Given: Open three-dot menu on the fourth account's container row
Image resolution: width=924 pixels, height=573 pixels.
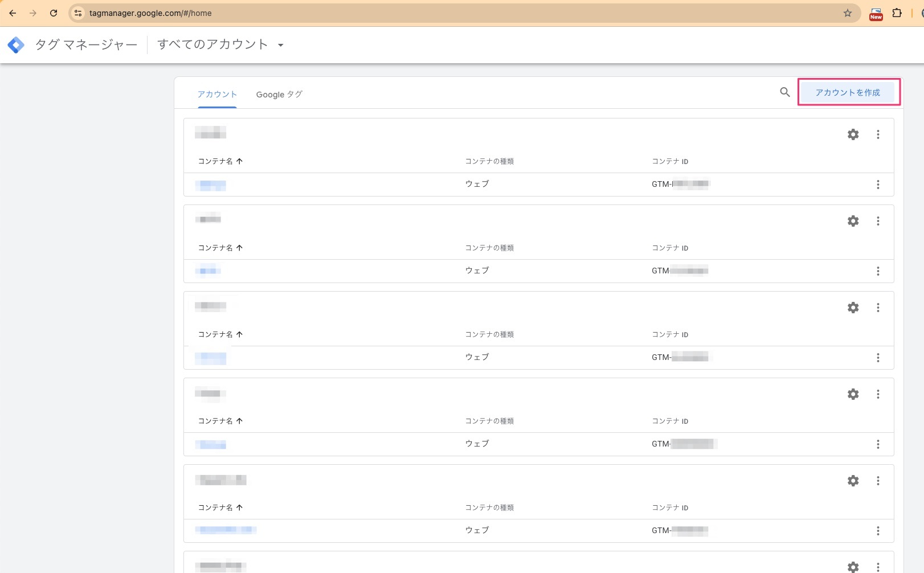Looking at the screenshot, I should [x=878, y=444].
